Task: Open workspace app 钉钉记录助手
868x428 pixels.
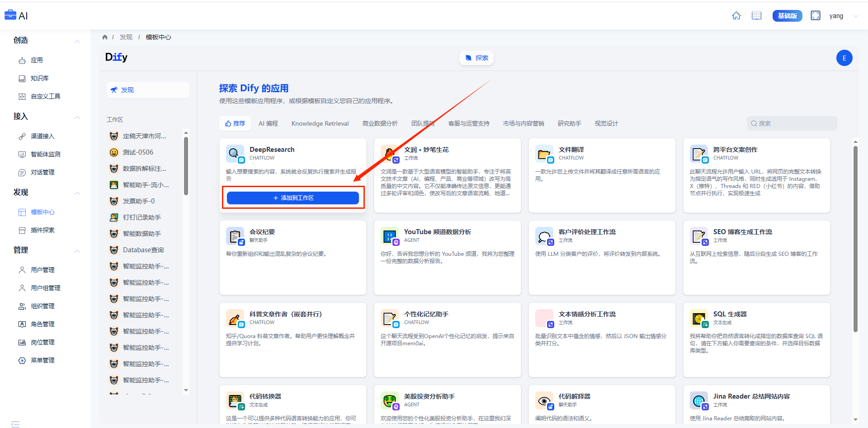Action: click(x=142, y=217)
